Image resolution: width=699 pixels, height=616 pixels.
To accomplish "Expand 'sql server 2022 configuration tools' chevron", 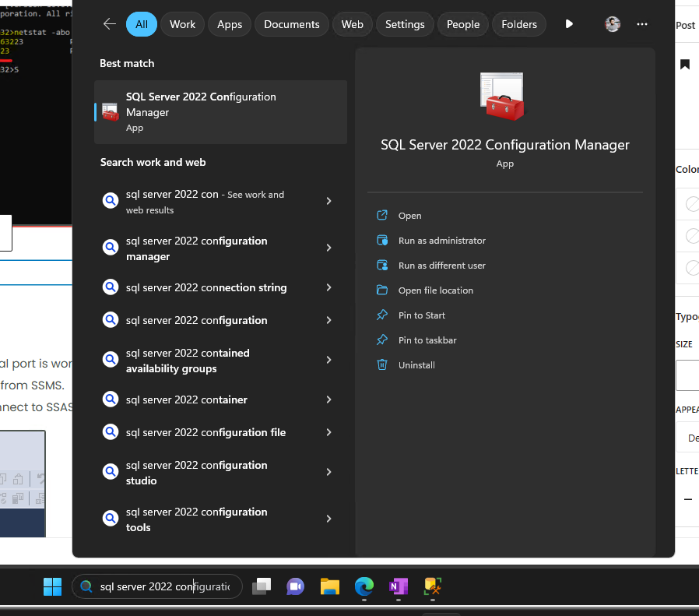I will [x=328, y=519].
